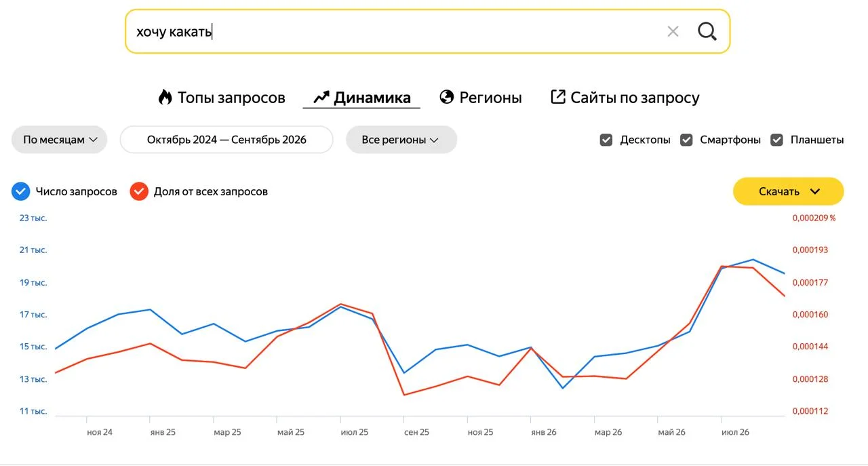Screen dimensions: 868x466
Task: Toggle the Смартфоны checkbox
Action: [686, 140]
